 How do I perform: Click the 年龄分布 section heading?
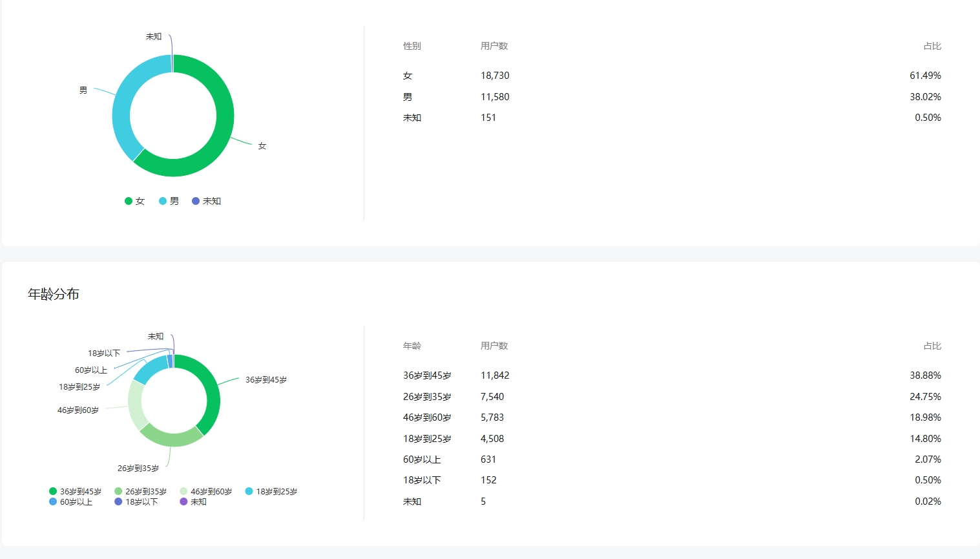[54, 294]
